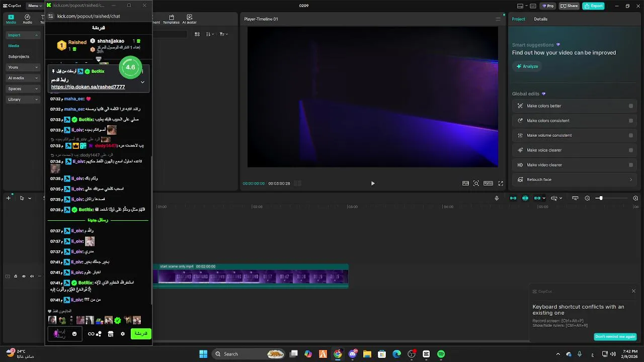This screenshot has height=362, width=644.
Task: Click the timeline zoom-out icon
Action: (x=587, y=198)
